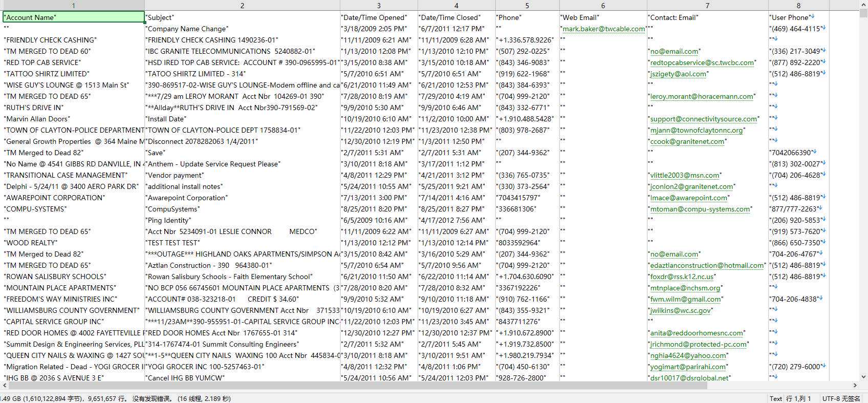This screenshot has height=403, width=868.
Task: Click the "Marvin Allan Doors" account cell
Action: [x=73, y=119]
